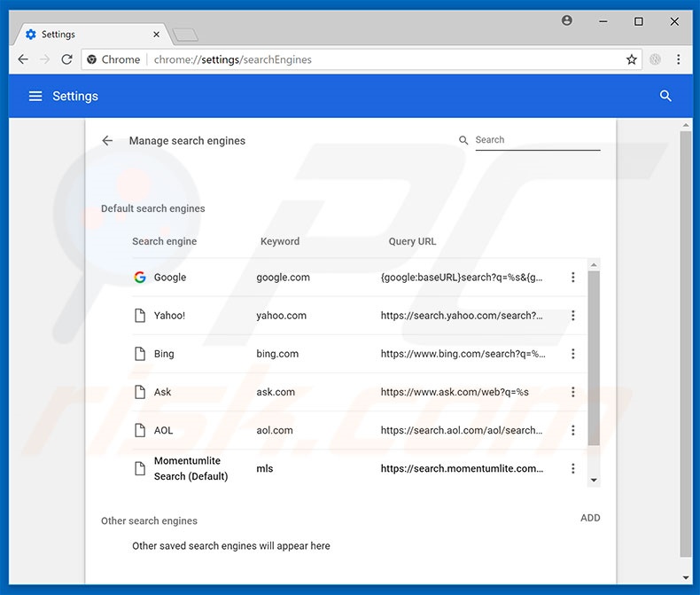700x595 pixels.
Task: Reload the page with the refresh icon
Action: pyautogui.click(x=67, y=59)
